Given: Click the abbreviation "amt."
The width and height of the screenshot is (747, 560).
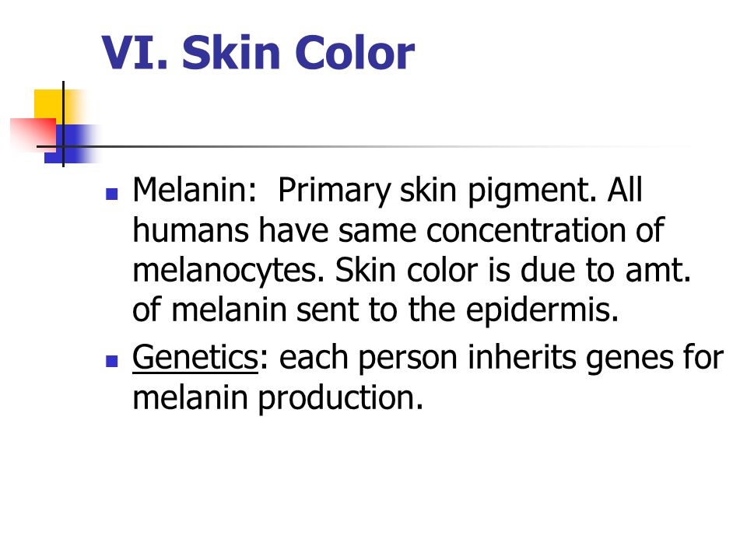Looking at the screenshot, I should 658,271.
